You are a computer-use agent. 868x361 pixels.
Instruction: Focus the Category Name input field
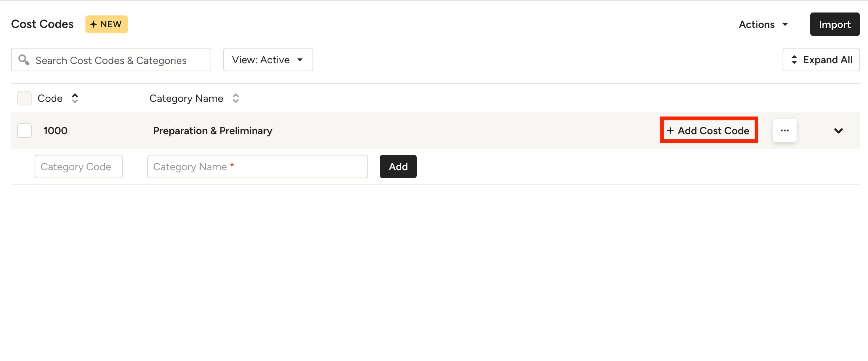(x=257, y=167)
